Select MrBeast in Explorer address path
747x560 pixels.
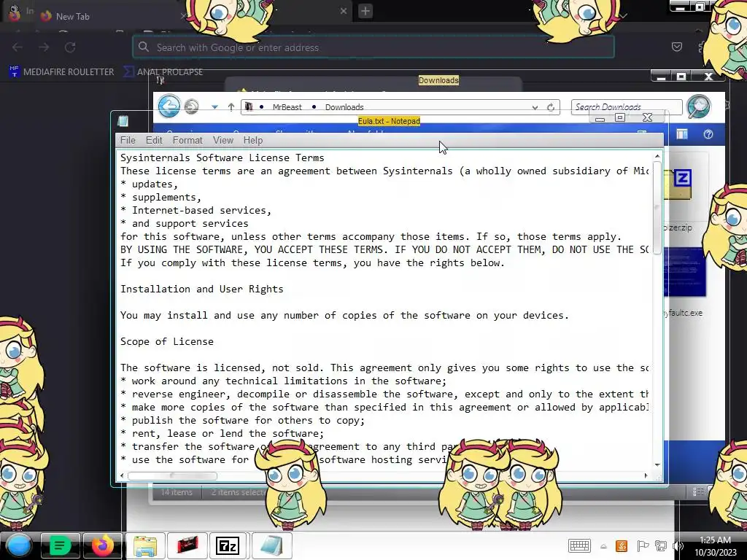tap(287, 107)
